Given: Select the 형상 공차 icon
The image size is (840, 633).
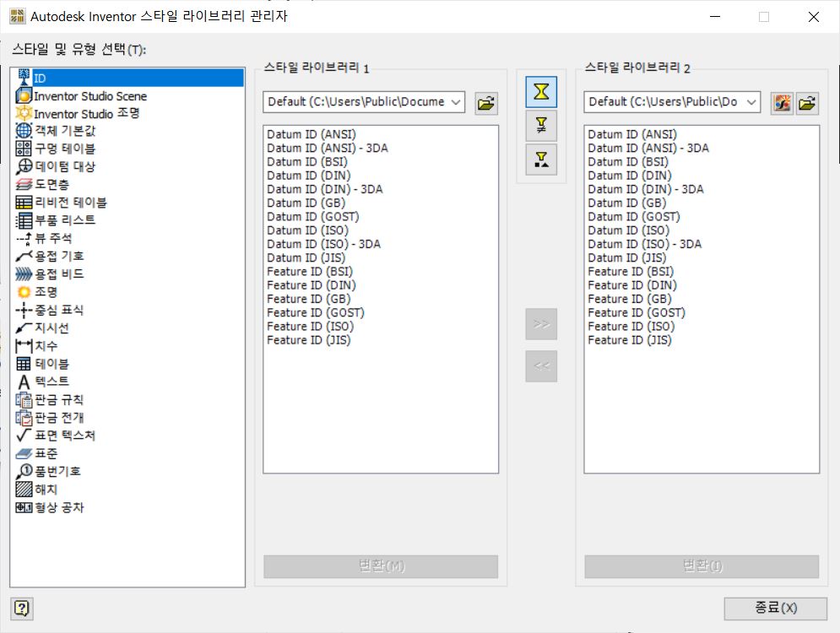Looking at the screenshot, I should [x=24, y=507].
